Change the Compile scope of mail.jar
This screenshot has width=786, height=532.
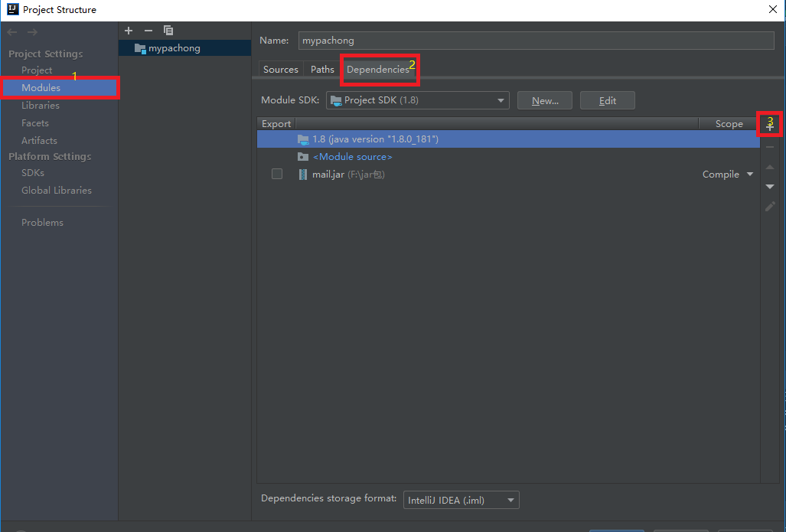click(728, 175)
